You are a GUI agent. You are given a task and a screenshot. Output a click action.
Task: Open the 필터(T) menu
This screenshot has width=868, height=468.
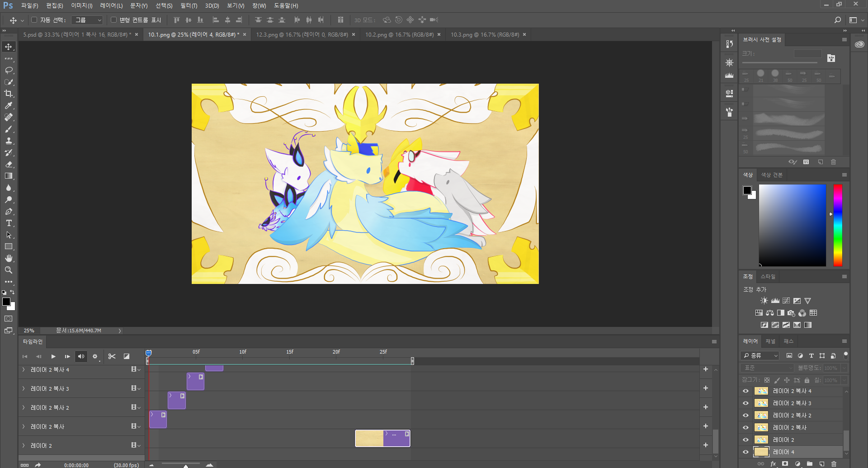189,6
